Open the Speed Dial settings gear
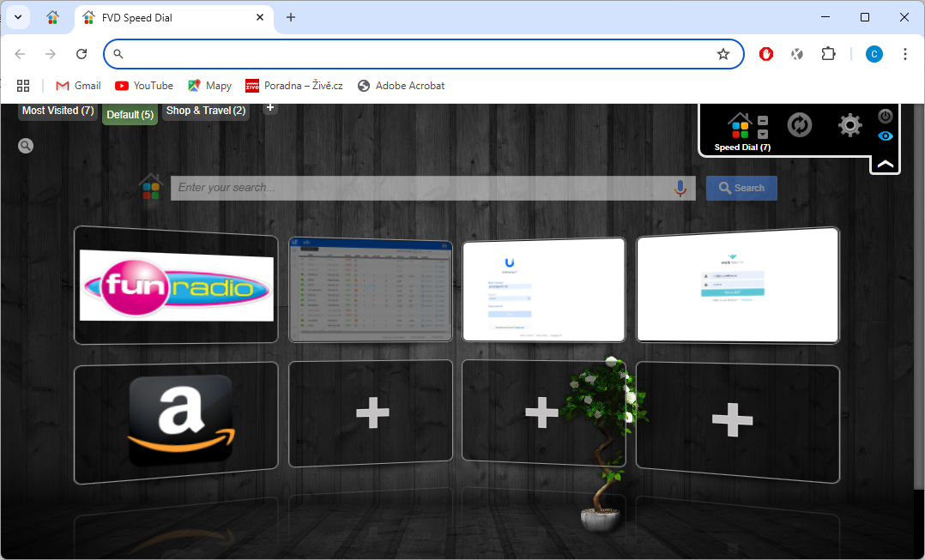The height and width of the screenshot is (560, 925). pyautogui.click(x=849, y=125)
